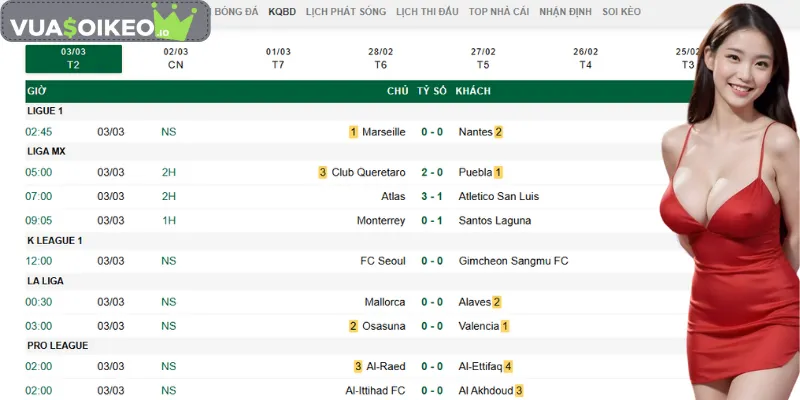Open FC Seoul team link
This screenshot has height=400, width=800.
383,261
